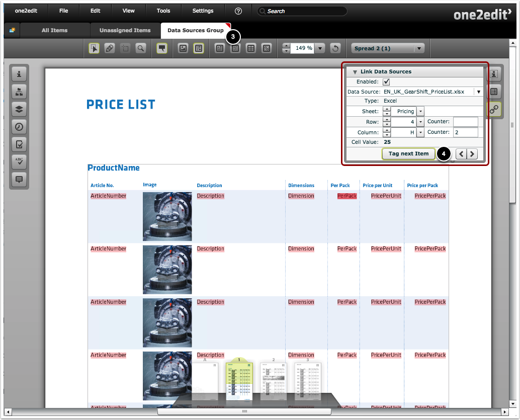Select page thumbnail 2 in page navigator
The image size is (520, 420).
tap(274, 381)
